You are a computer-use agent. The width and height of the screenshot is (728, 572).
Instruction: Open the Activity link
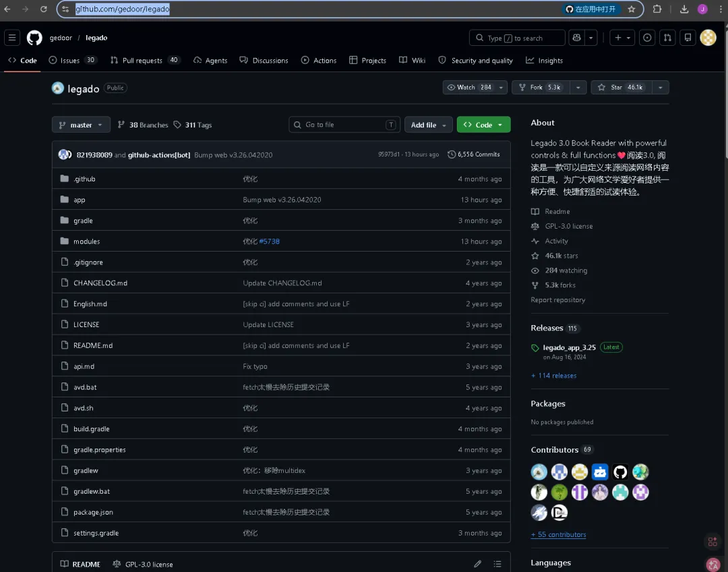tap(550, 241)
